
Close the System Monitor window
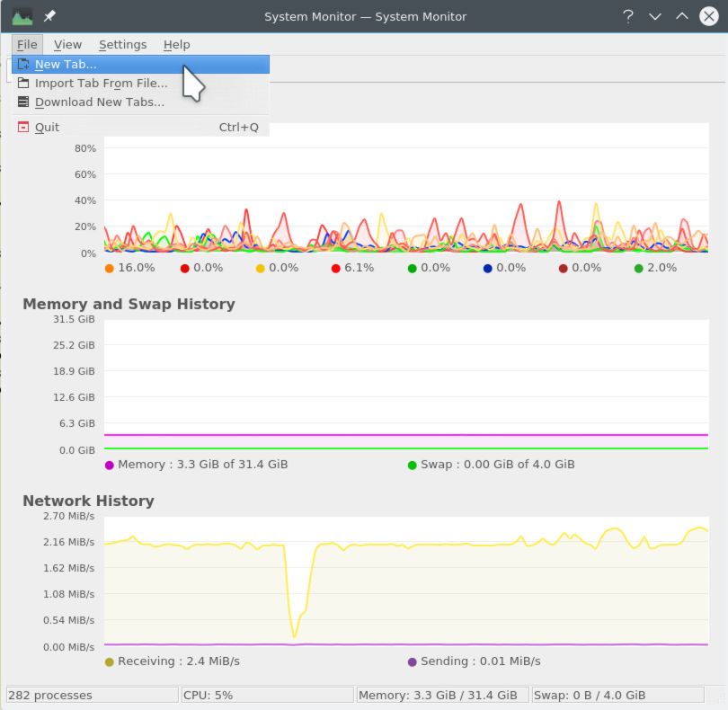click(x=709, y=17)
